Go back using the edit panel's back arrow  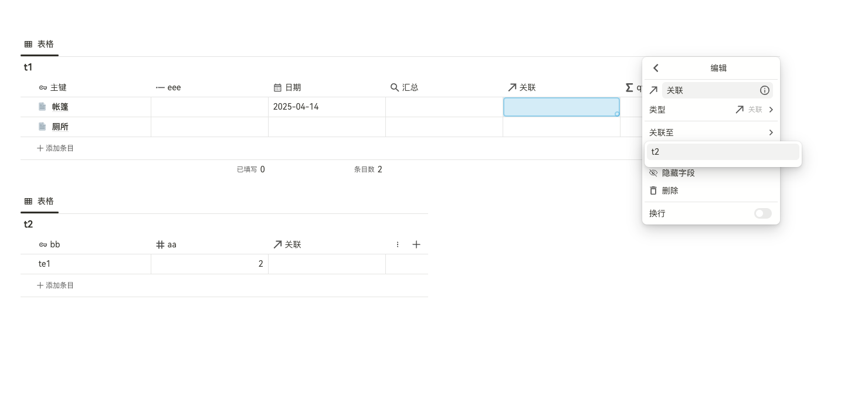(x=656, y=68)
